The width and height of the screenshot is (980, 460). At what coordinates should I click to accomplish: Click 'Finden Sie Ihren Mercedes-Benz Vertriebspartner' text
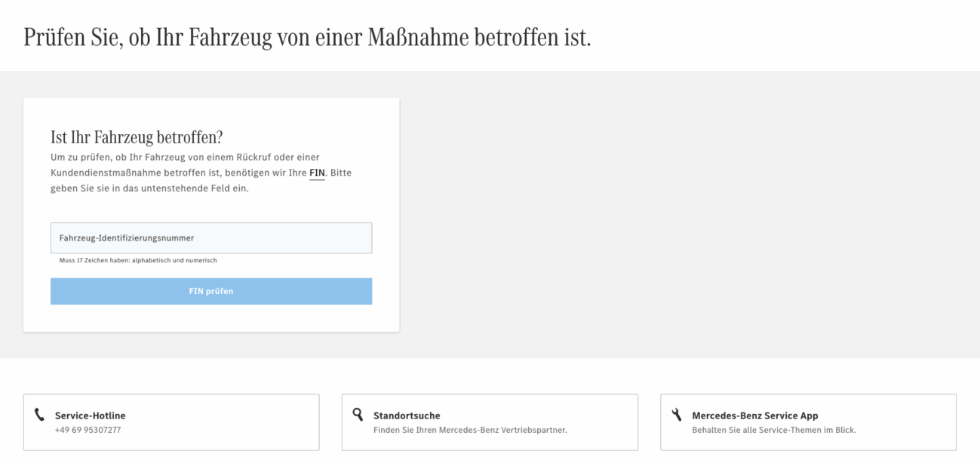pyautogui.click(x=470, y=430)
